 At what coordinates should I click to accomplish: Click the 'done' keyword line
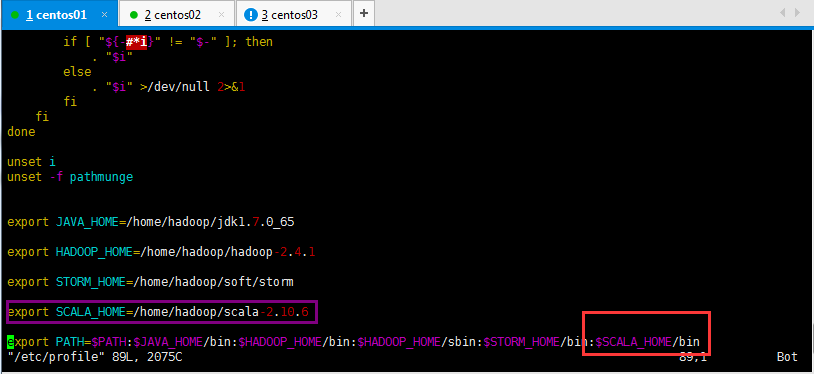[21, 132]
